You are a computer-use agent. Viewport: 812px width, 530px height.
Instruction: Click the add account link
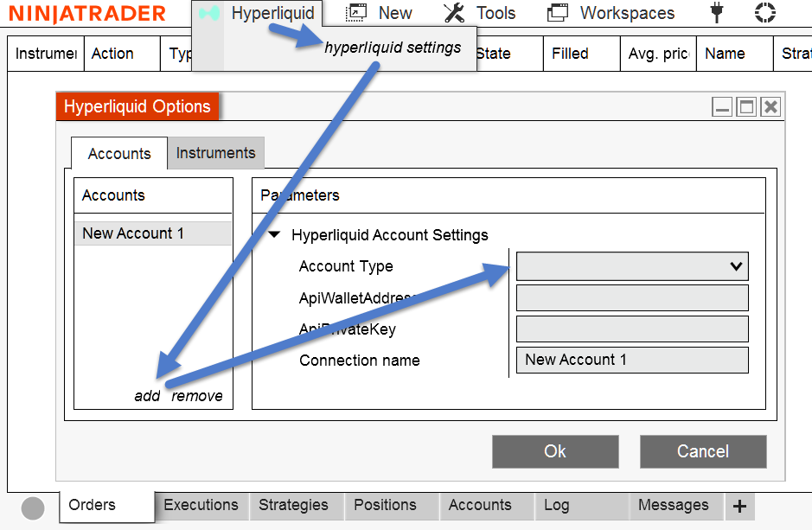point(147,396)
